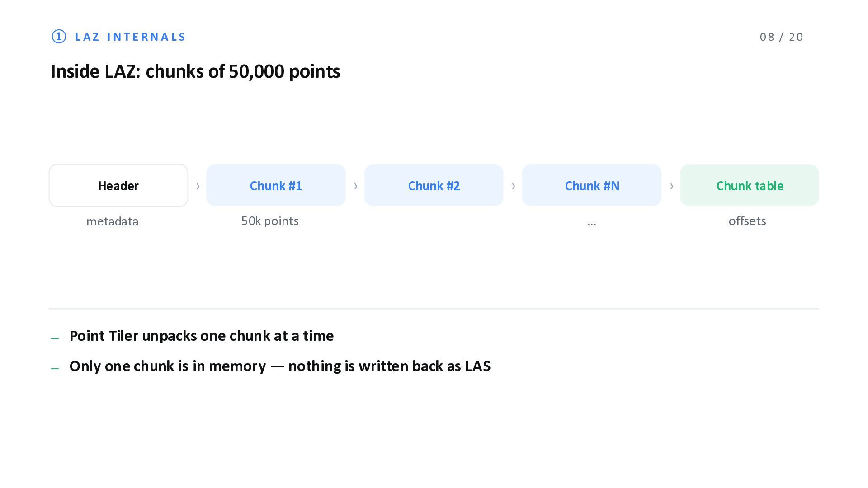
Task: Click the bullet about one chunk in memory
Action: tap(280, 366)
